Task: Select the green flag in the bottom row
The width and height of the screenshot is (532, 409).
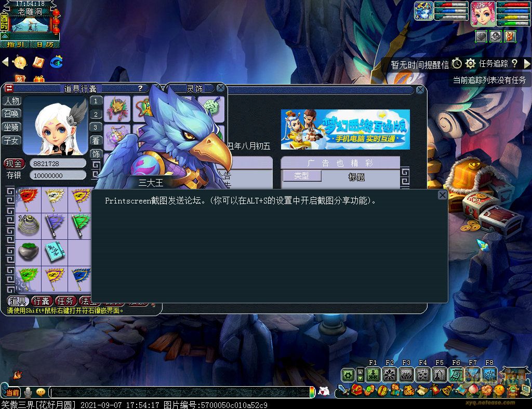Action: point(29,279)
